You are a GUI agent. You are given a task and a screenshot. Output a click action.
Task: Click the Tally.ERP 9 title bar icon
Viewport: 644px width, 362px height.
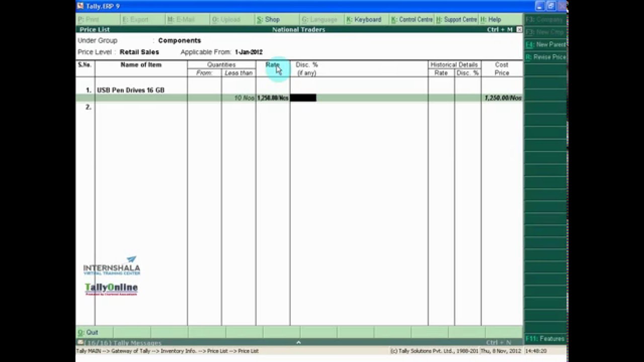80,6
